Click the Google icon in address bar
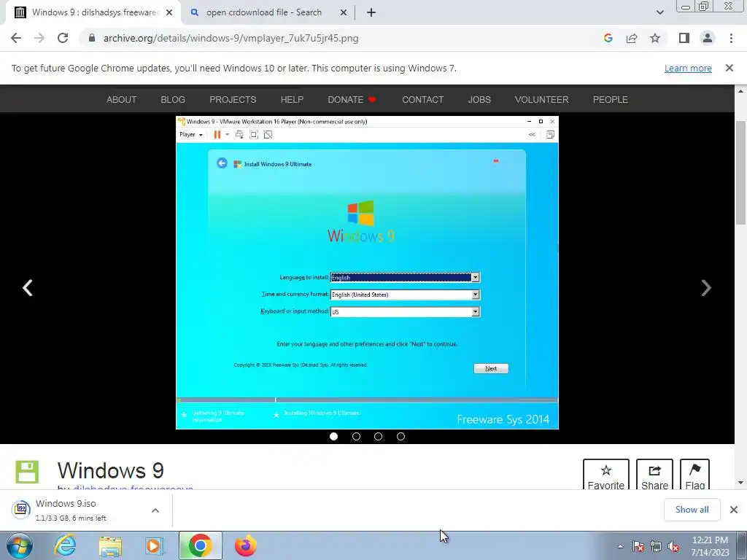The height and width of the screenshot is (560, 747). coord(608,38)
